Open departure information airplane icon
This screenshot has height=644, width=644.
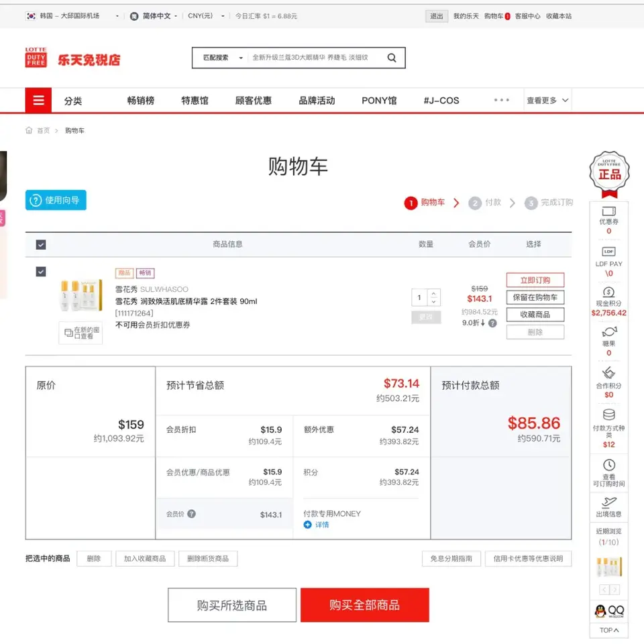[x=608, y=502]
